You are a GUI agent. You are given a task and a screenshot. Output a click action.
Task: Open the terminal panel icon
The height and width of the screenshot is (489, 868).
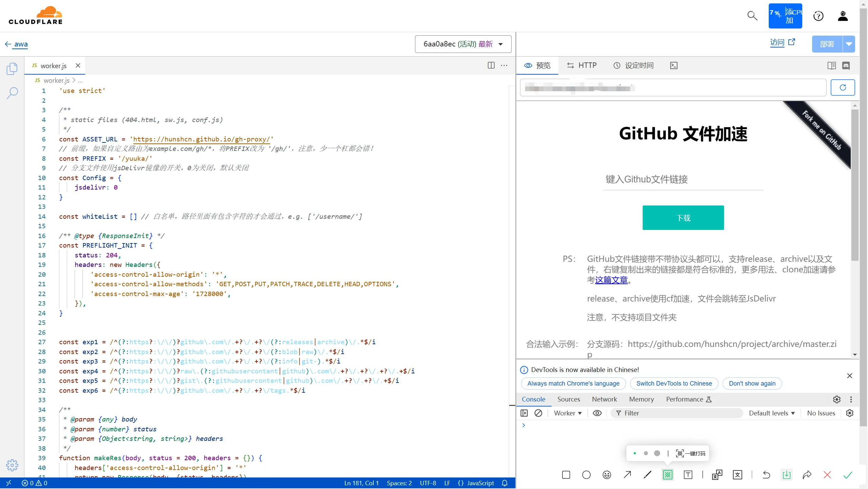point(674,65)
